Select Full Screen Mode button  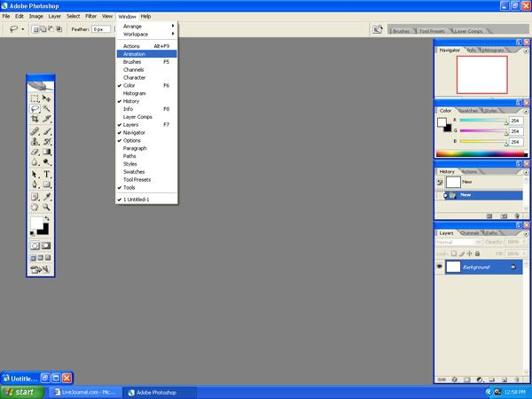pos(48,258)
